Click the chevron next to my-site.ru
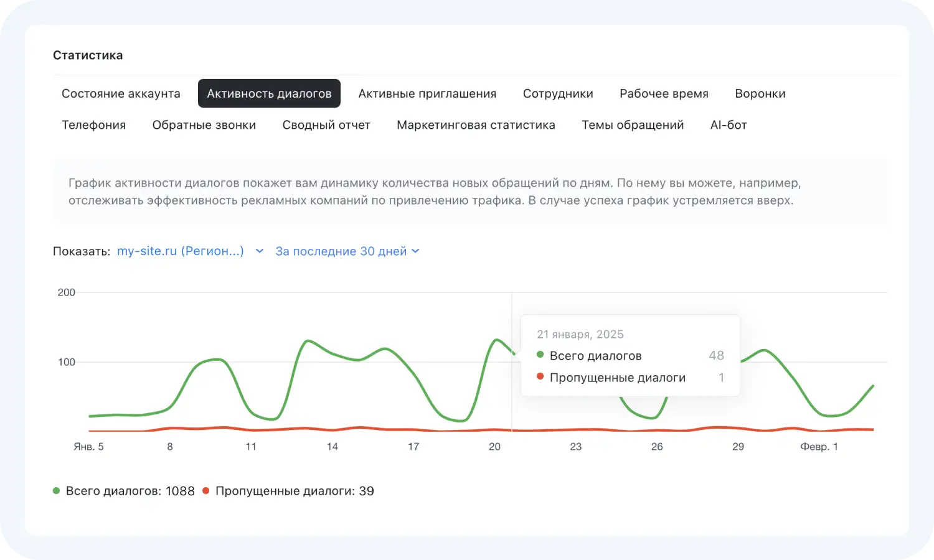Screen dimensions: 934x560 coord(260,251)
